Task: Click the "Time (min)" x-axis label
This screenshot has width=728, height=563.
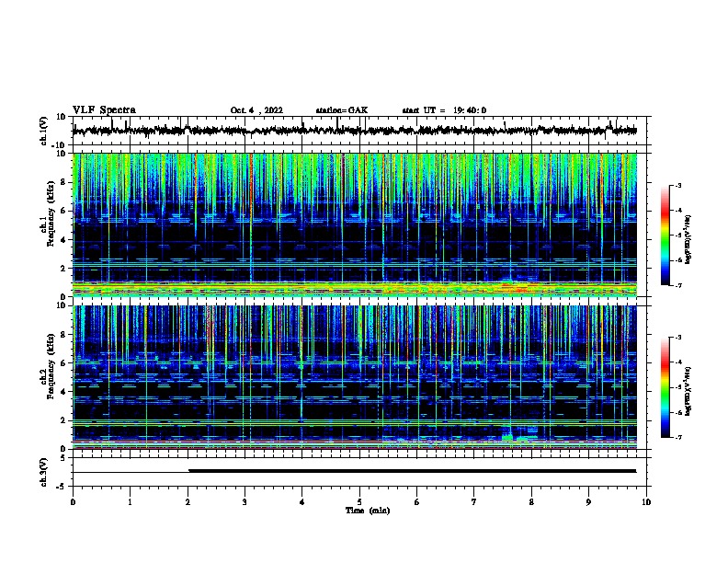Action: coord(368,511)
